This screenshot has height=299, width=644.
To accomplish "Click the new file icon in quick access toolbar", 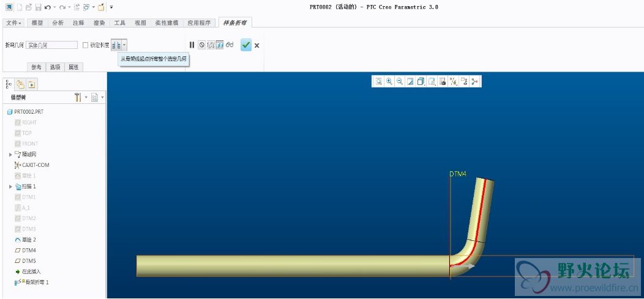I will coord(20,7).
